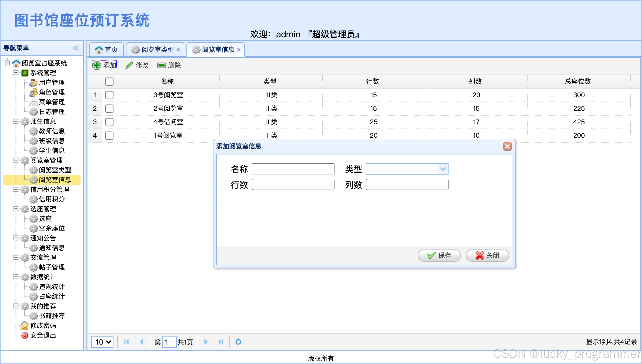Collapse navigation menu double-arrow icon
The image size is (642, 364).
pyautogui.click(x=76, y=48)
